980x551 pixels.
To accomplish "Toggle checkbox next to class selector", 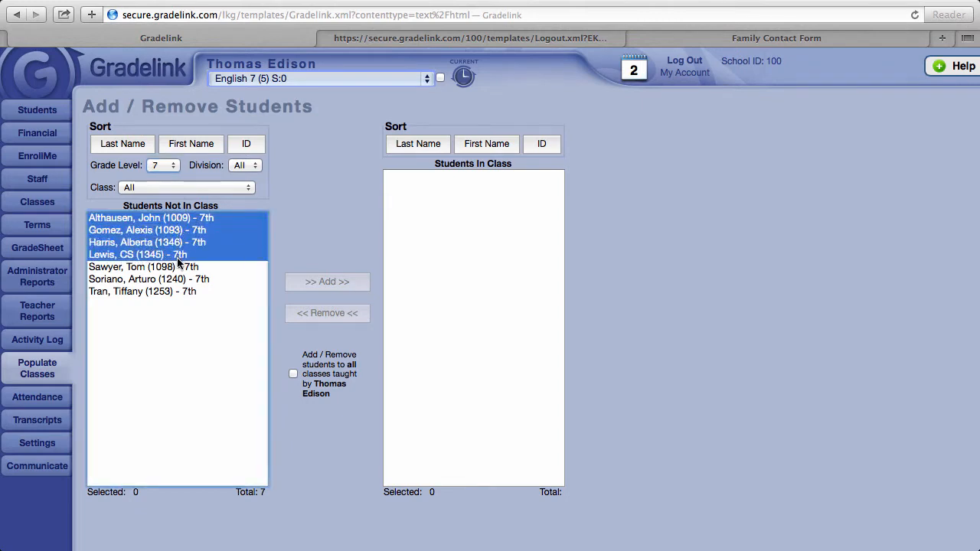I will (x=440, y=77).
